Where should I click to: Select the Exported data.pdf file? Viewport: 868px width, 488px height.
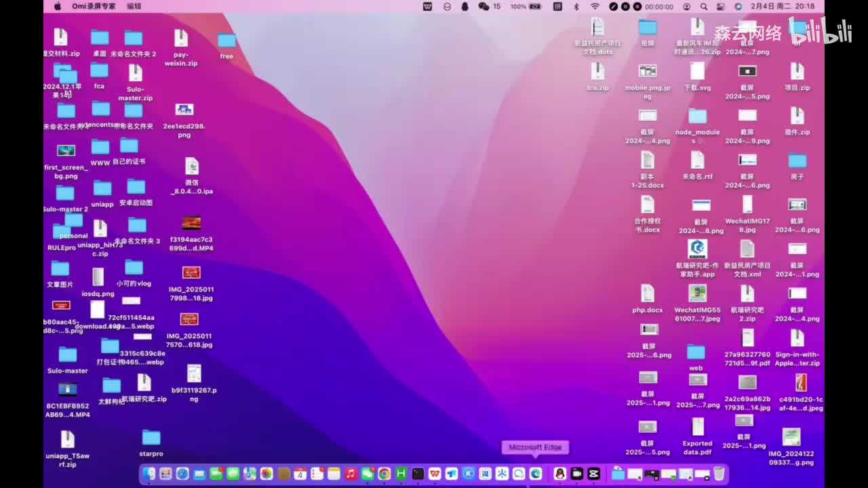click(x=697, y=436)
